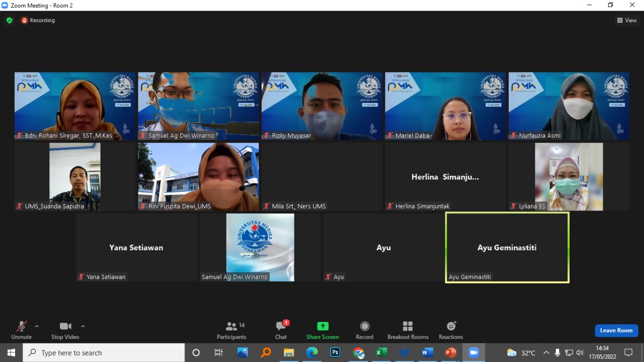Toggle the Record button
The image size is (644, 362).
364,330
